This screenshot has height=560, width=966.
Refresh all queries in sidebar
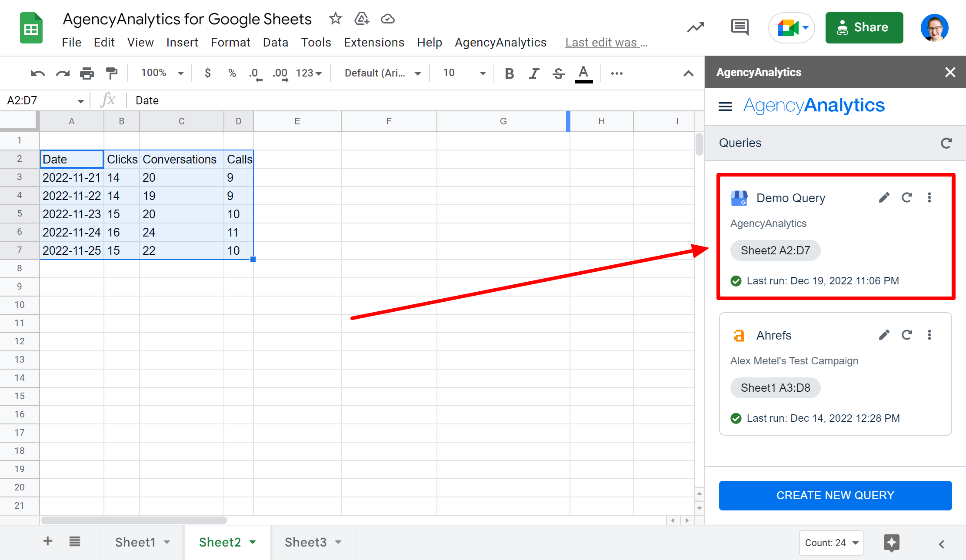click(x=946, y=143)
